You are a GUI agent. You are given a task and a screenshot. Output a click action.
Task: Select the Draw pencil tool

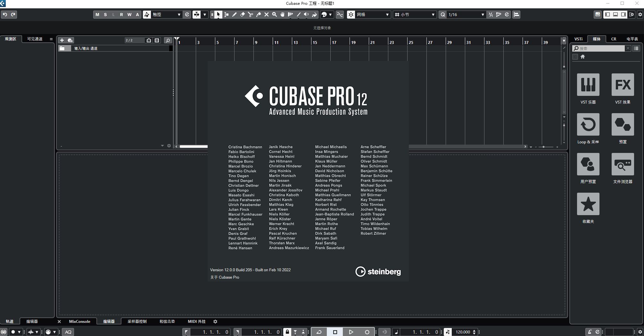coord(234,14)
